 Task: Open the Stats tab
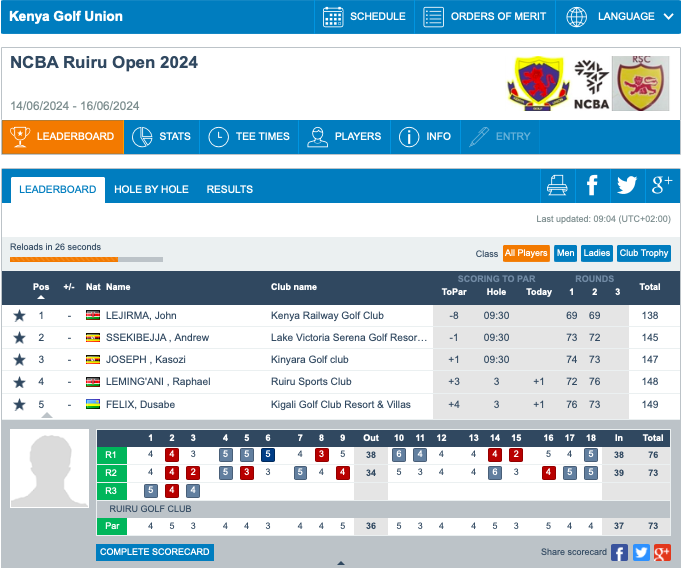(x=162, y=137)
